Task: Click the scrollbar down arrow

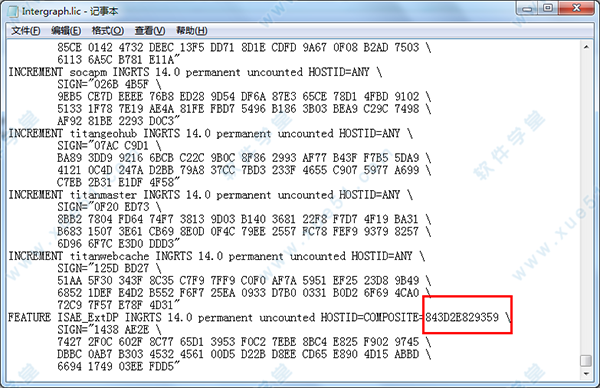Action: point(586,373)
